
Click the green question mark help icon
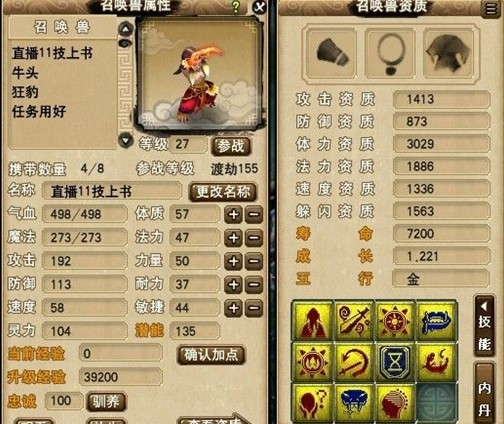[236, 7]
